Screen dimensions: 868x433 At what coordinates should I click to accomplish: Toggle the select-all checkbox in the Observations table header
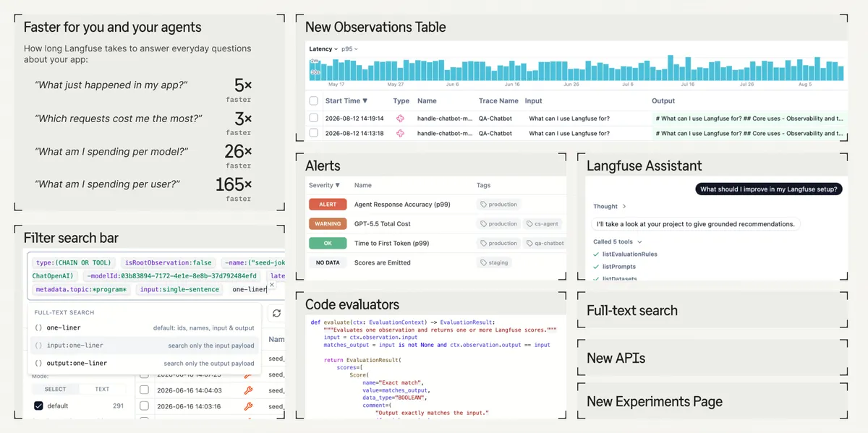click(x=313, y=101)
